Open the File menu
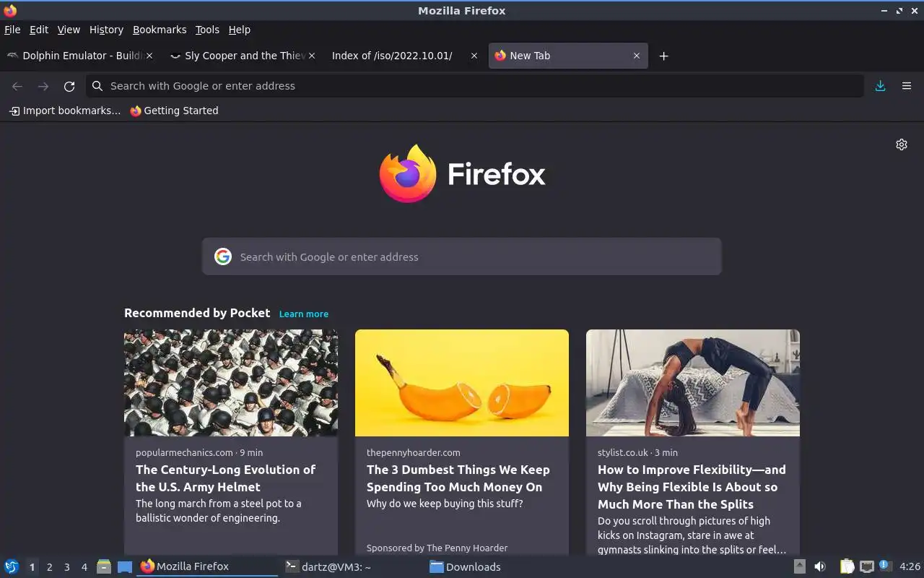This screenshot has width=924, height=578. click(x=12, y=30)
